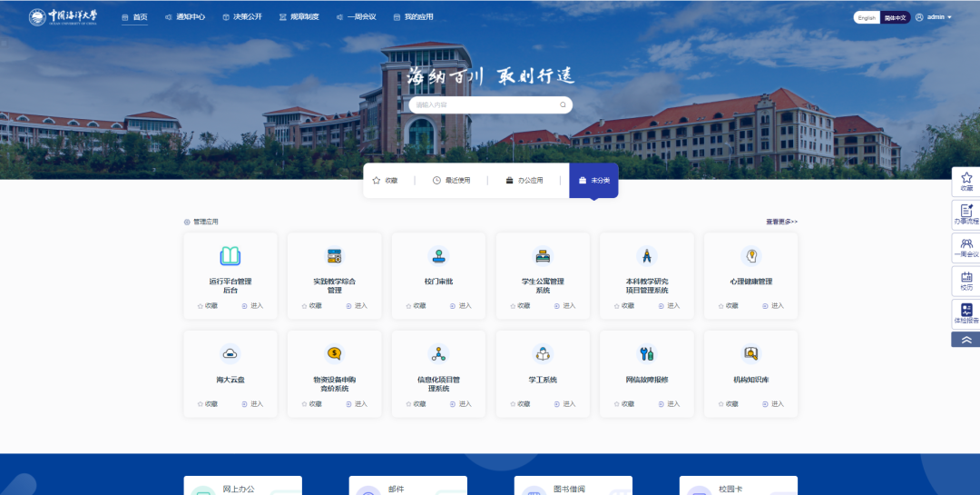Open 校历 calendar in right sidebar
Image resolution: width=980 pixels, height=495 pixels.
coord(966,281)
